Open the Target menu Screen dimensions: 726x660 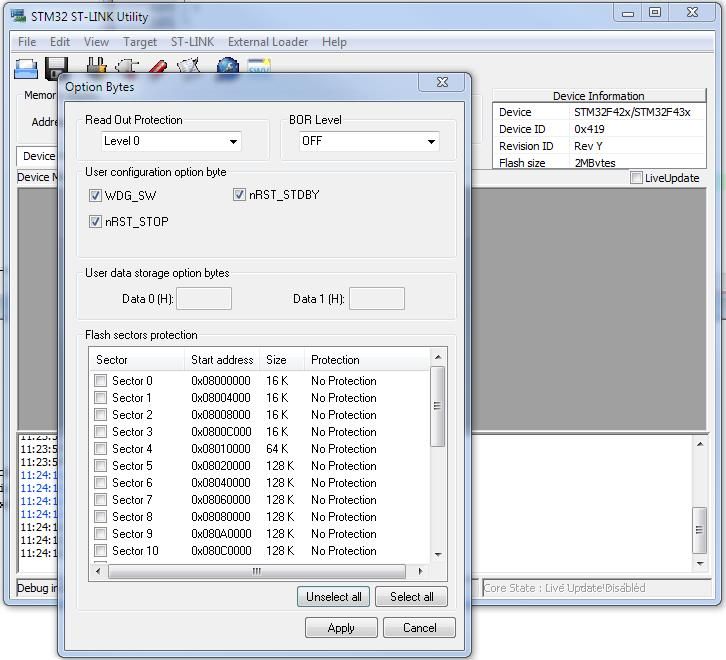coord(140,42)
